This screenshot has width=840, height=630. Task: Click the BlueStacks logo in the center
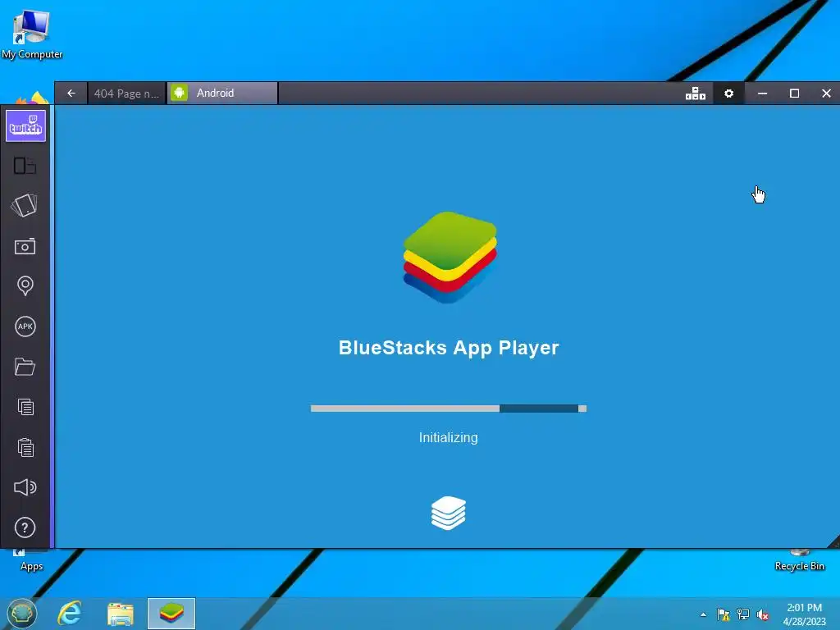point(450,257)
